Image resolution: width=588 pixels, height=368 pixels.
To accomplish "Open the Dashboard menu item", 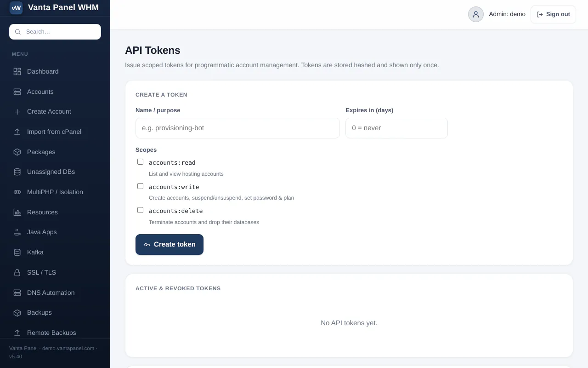I will point(55,71).
